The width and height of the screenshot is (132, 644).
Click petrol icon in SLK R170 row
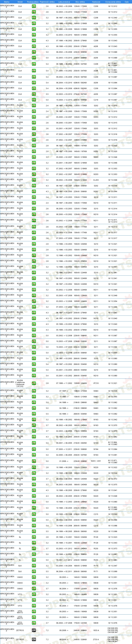(x=34, y=566)
